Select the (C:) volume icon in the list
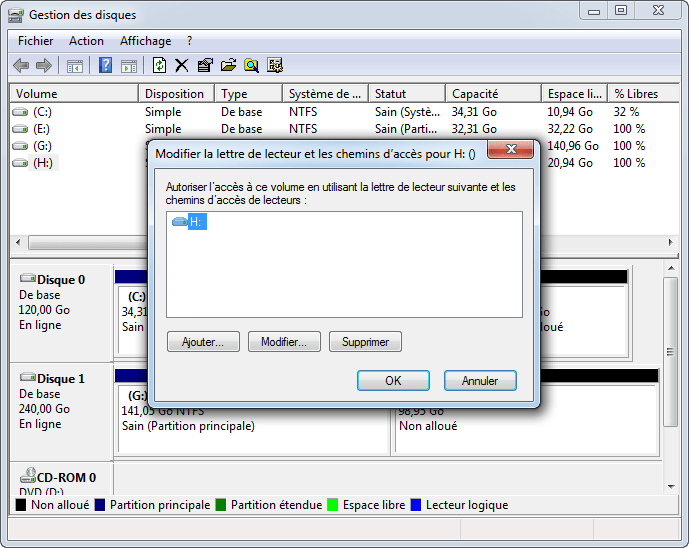The width and height of the screenshot is (689, 548). (20, 112)
